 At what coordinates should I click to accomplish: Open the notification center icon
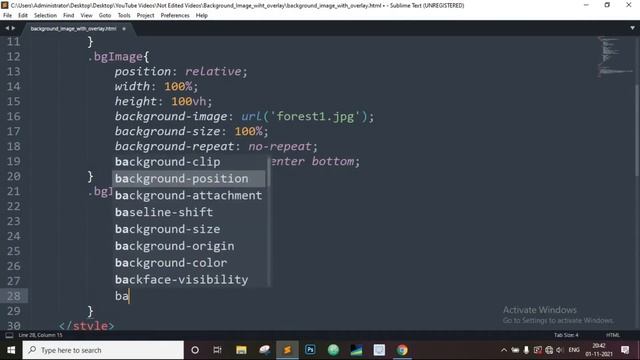coord(625,350)
